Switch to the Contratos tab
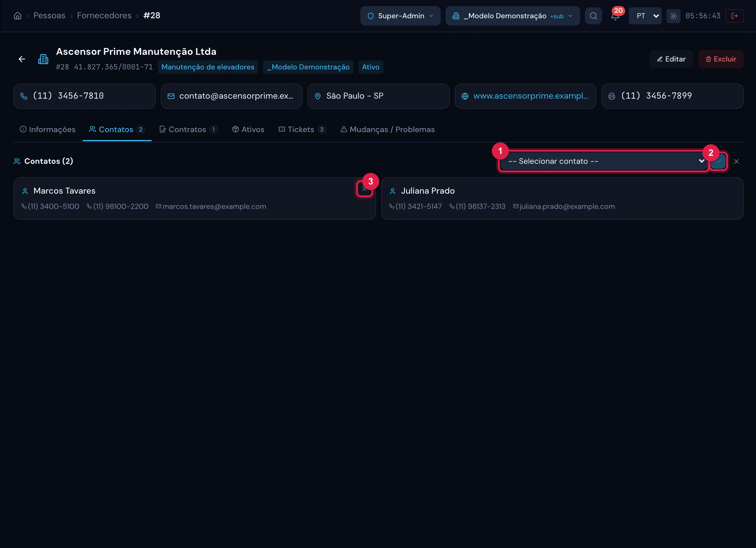This screenshot has width=756, height=548. tap(188, 129)
